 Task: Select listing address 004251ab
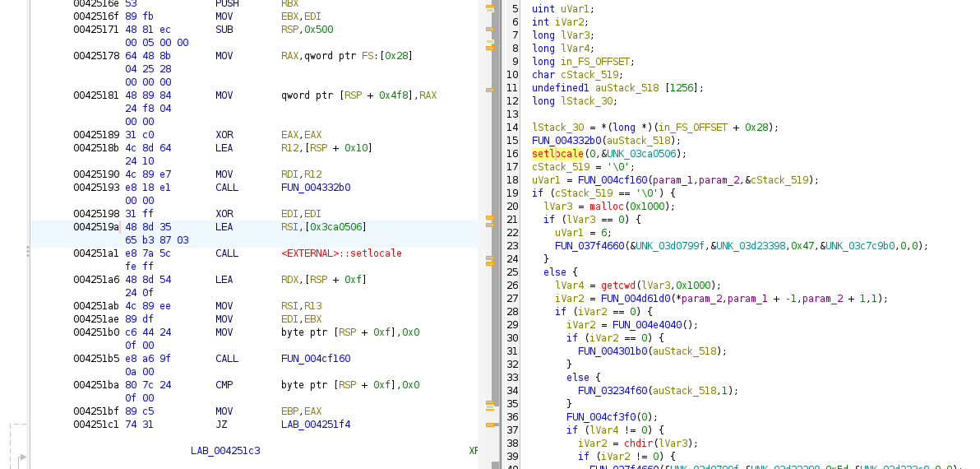point(95,305)
